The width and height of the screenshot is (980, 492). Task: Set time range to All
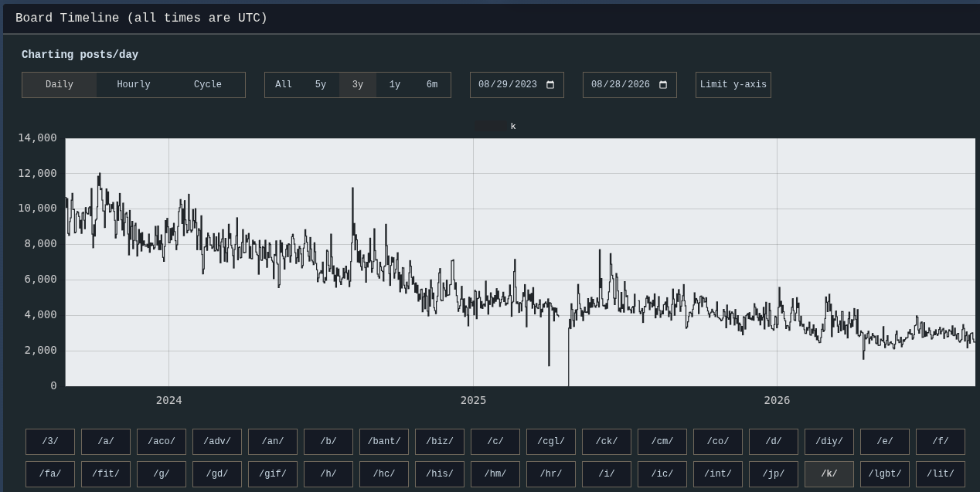click(284, 85)
